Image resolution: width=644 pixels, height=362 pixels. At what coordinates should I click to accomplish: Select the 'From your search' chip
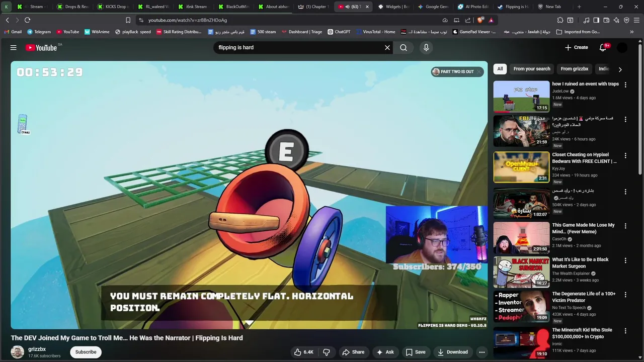pyautogui.click(x=532, y=69)
